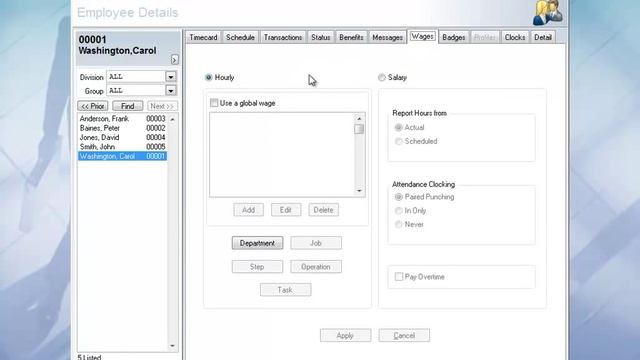
Task: Click the employees icon in the header
Action: coord(548,12)
